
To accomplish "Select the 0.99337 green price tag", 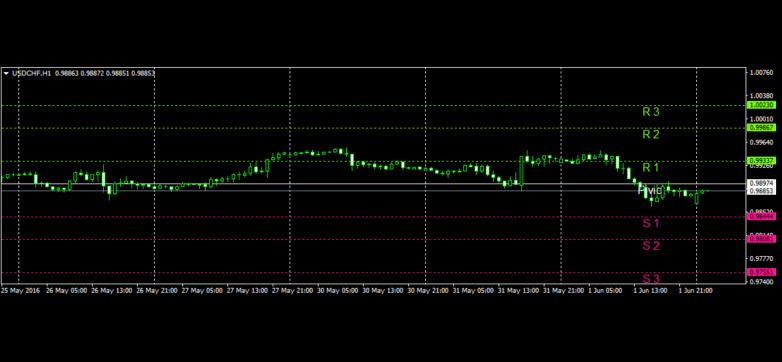I will point(762,161).
